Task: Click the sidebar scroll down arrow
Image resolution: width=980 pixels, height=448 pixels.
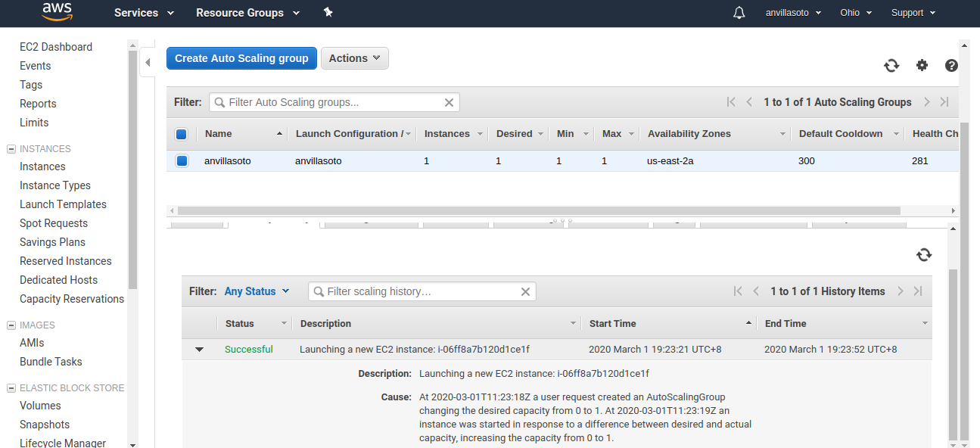Action: coord(133,445)
